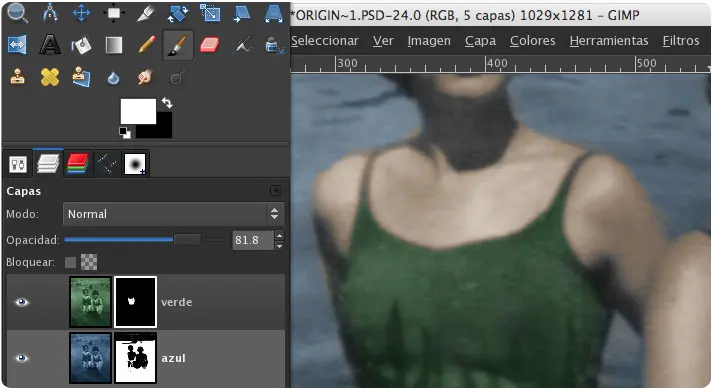
Task: Select the Paintbrush tool
Action: pyautogui.click(x=178, y=45)
